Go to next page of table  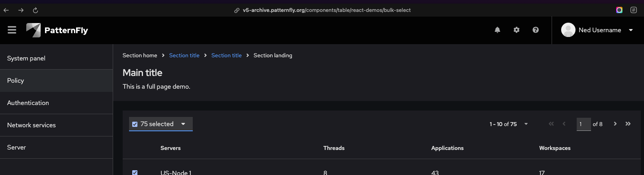[x=615, y=124]
